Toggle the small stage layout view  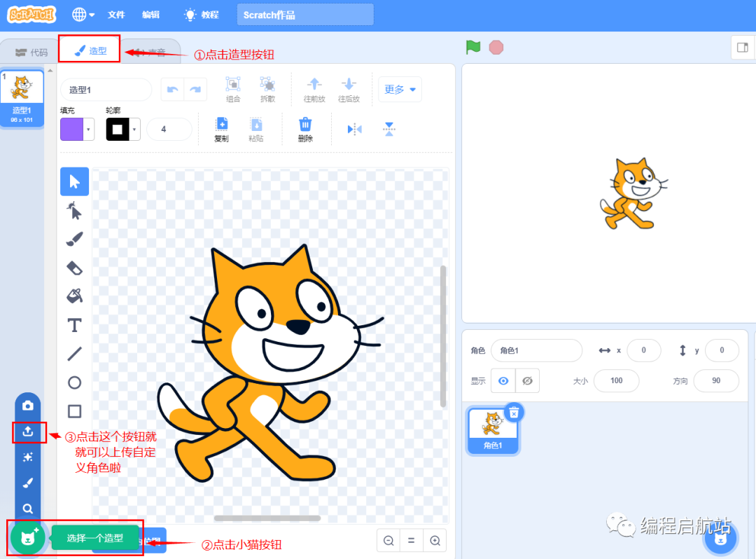coord(744,47)
